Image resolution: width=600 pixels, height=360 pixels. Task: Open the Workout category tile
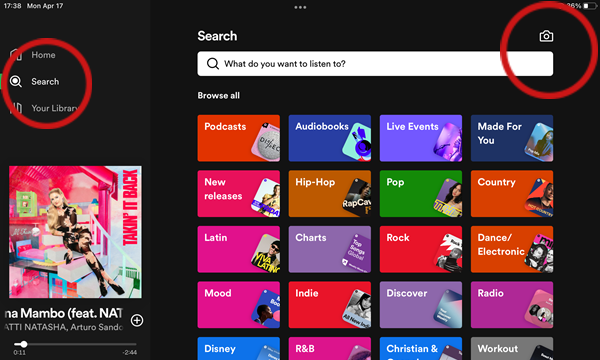512,349
